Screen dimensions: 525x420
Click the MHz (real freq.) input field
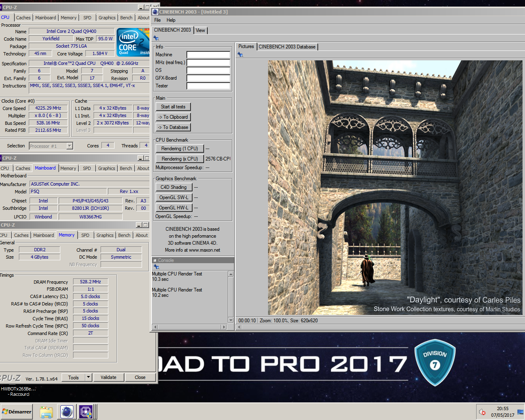point(209,62)
